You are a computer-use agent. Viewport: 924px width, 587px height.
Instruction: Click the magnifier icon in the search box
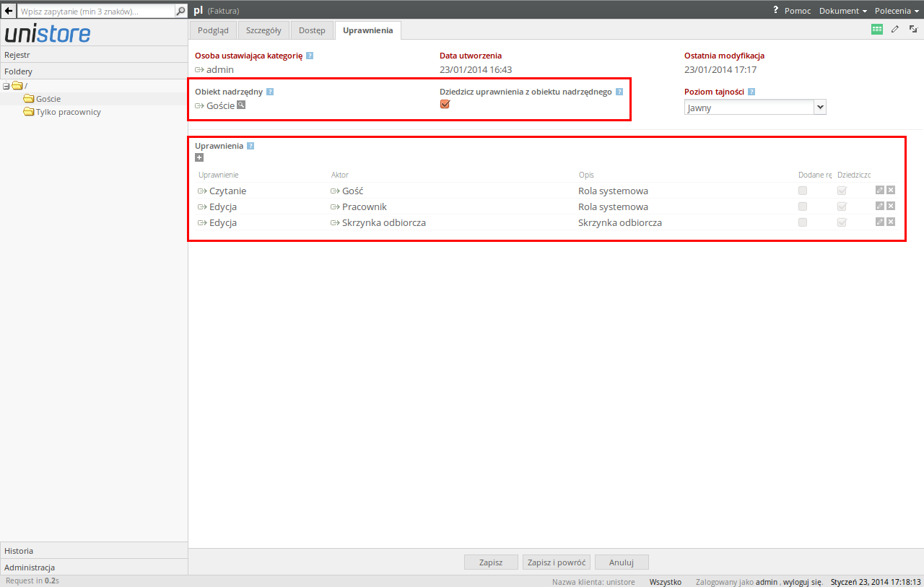pyautogui.click(x=181, y=12)
